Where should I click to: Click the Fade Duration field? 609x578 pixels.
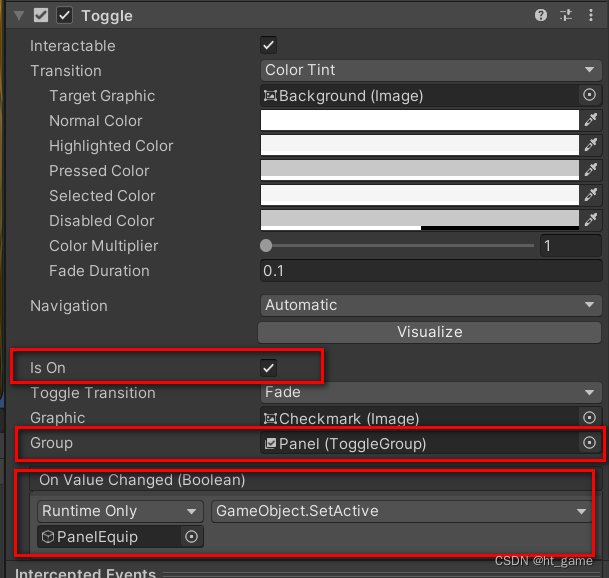tap(431, 271)
